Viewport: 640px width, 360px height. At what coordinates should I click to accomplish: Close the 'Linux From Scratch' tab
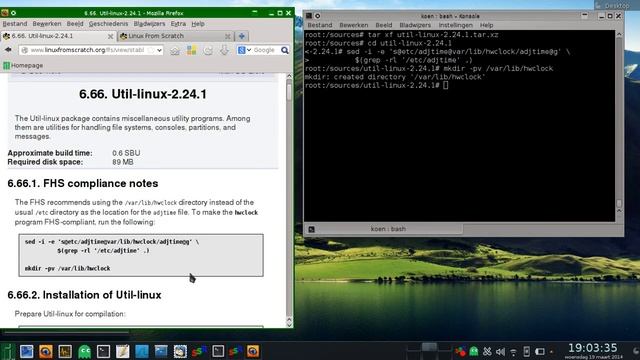point(228,36)
